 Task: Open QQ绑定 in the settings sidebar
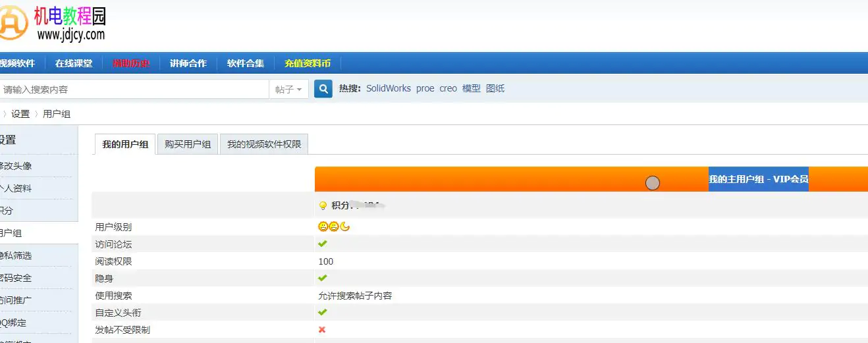click(x=13, y=323)
